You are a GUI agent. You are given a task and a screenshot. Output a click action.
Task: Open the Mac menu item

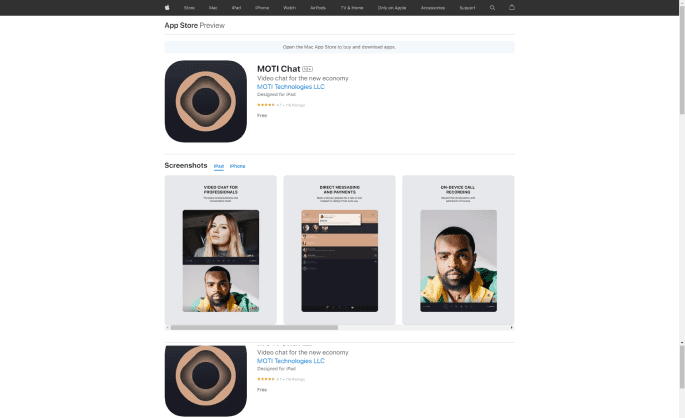coord(213,8)
